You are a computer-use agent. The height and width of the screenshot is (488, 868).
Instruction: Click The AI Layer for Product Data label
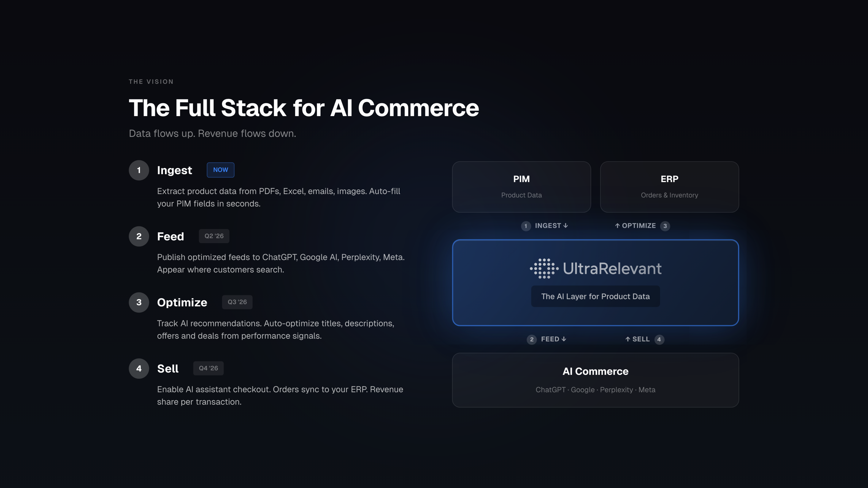pyautogui.click(x=595, y=296)
